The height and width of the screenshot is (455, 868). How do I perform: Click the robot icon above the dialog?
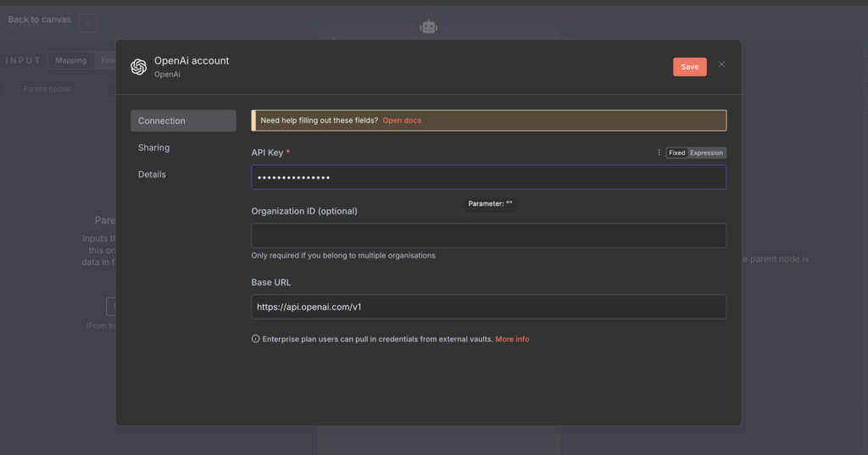(x=429, y=27)
